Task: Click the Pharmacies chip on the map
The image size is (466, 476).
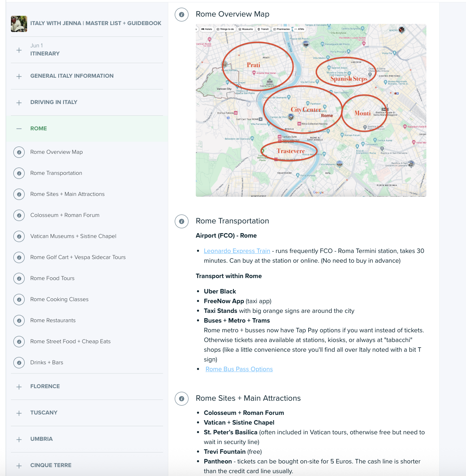Action: point(282,29)
